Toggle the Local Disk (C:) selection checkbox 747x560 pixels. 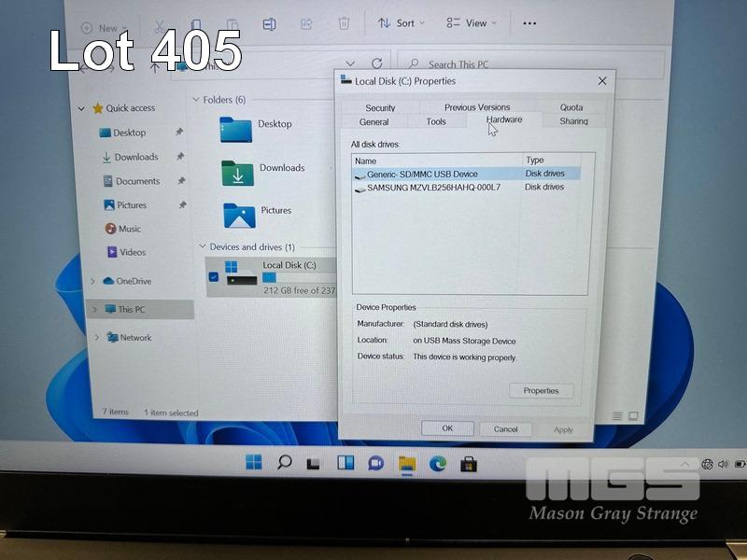tap(214, 276)
